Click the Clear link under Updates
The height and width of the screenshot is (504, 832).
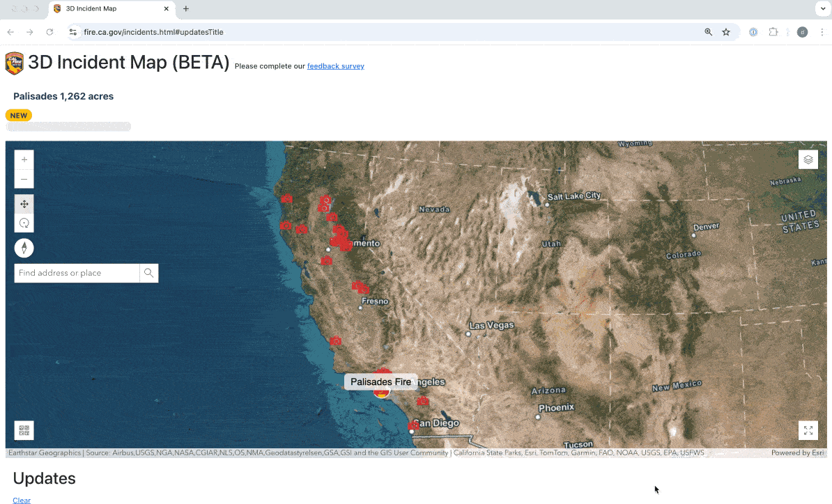tap(22, 501)
